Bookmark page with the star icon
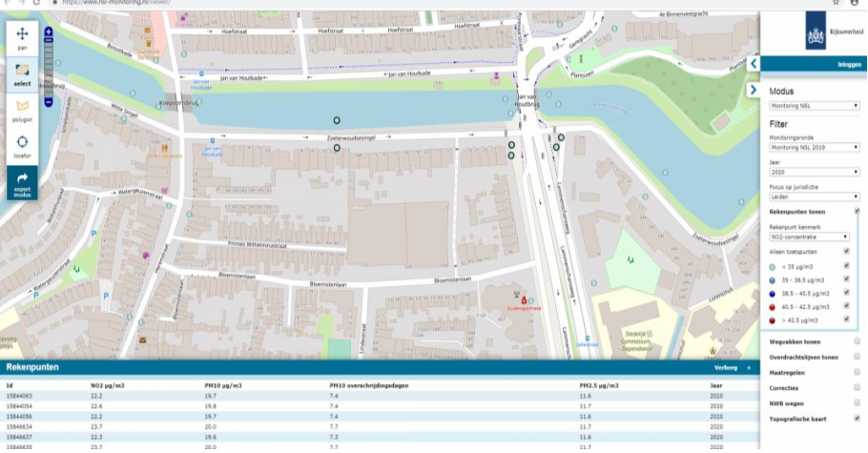 [x=836, y=2]
